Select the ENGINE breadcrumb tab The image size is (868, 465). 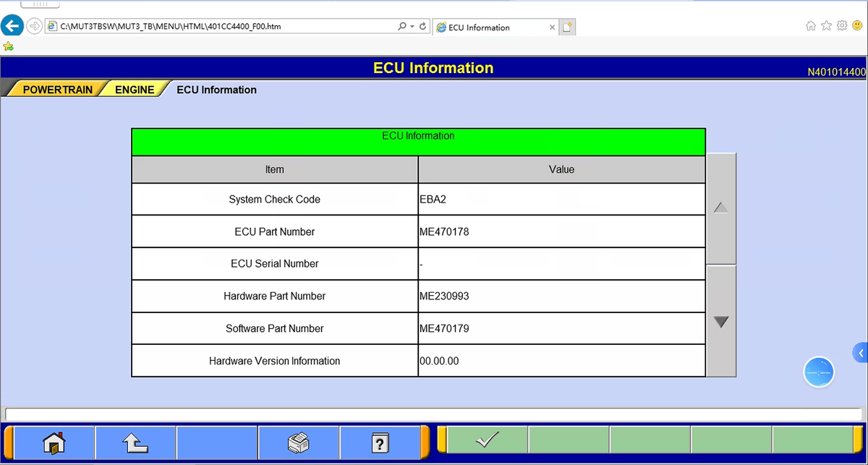(x=135, y=90)
